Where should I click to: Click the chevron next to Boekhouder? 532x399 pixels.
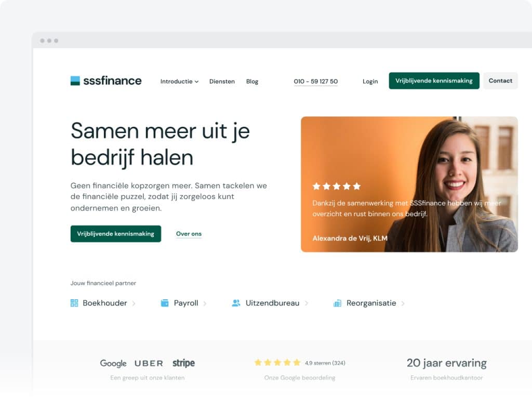[134, 303]
